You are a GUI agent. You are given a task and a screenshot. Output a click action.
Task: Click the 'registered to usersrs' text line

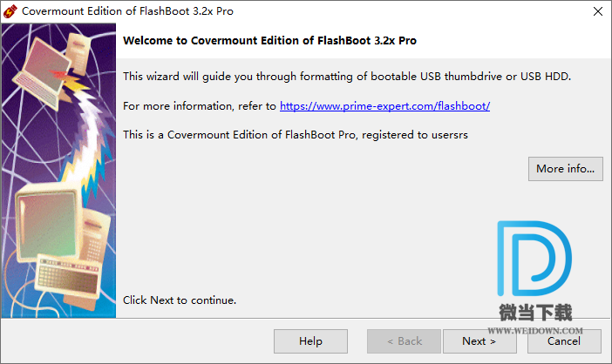click(296, 135)
